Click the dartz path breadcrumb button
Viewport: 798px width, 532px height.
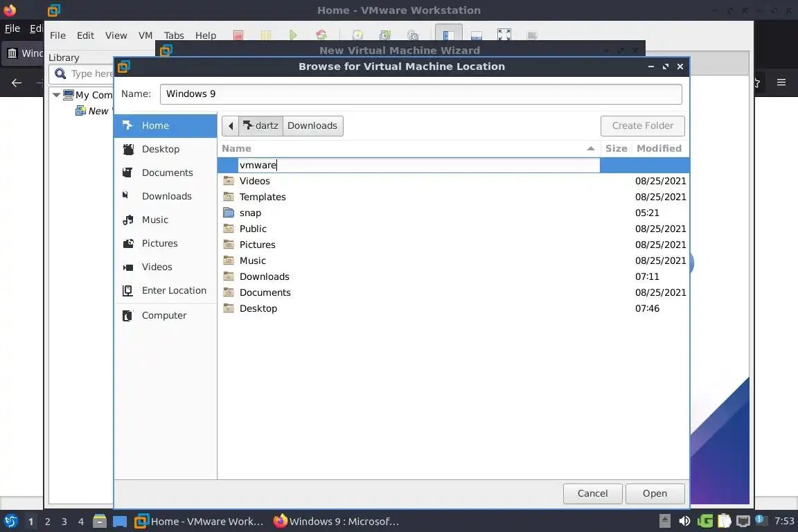pos(260,126)
